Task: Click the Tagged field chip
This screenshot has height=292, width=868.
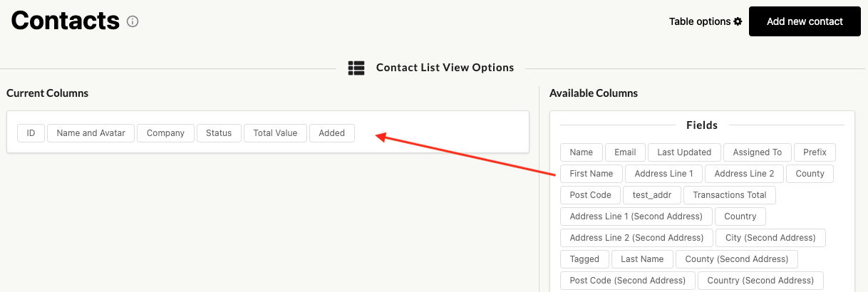Action: click(584, 259)
